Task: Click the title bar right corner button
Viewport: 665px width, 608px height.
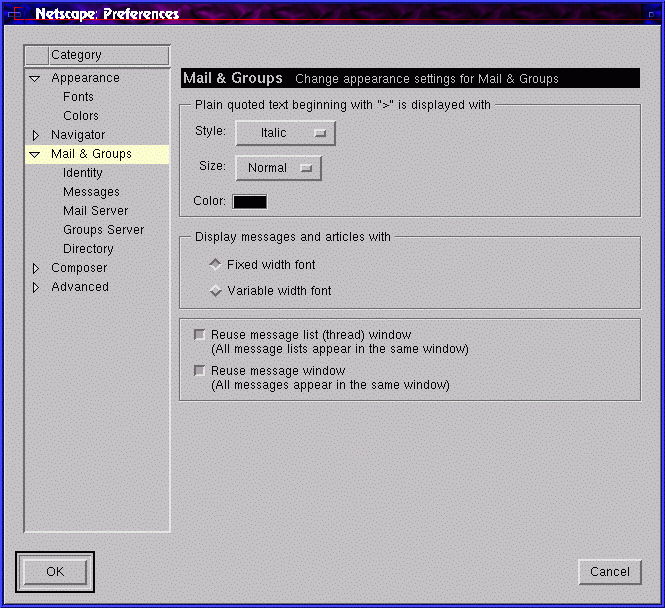Action: (651, 14)
